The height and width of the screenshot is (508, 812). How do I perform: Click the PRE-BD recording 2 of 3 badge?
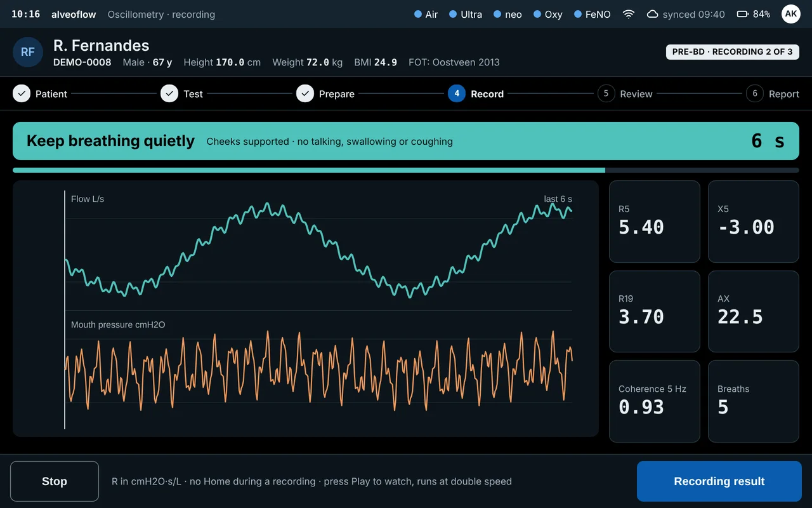733,52
